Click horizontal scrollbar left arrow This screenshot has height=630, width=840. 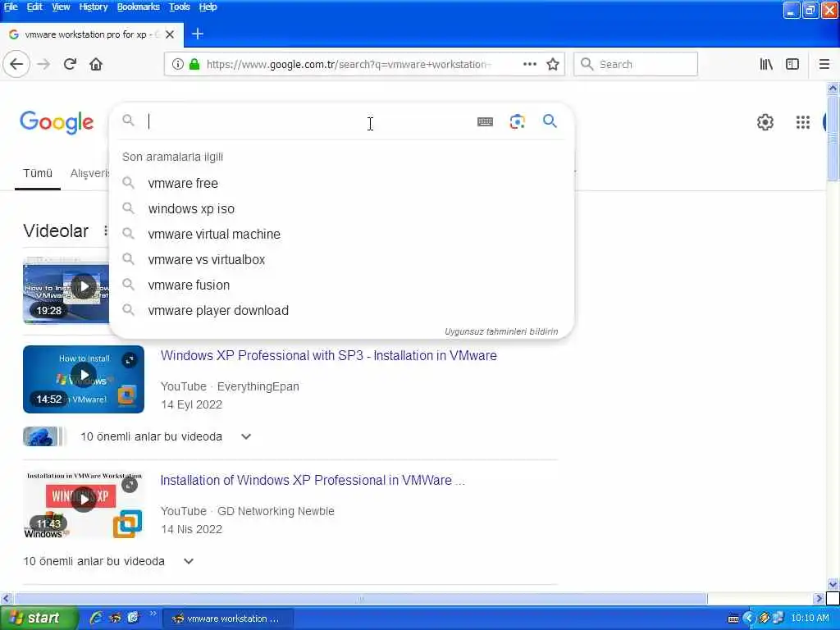click(x=6, y=598)
